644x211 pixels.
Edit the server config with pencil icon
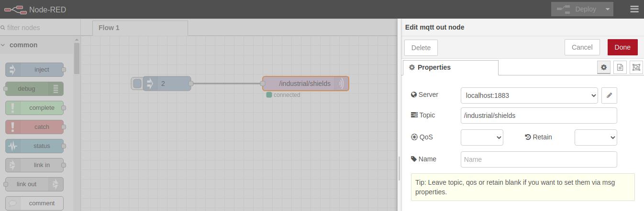pos(609,95)
